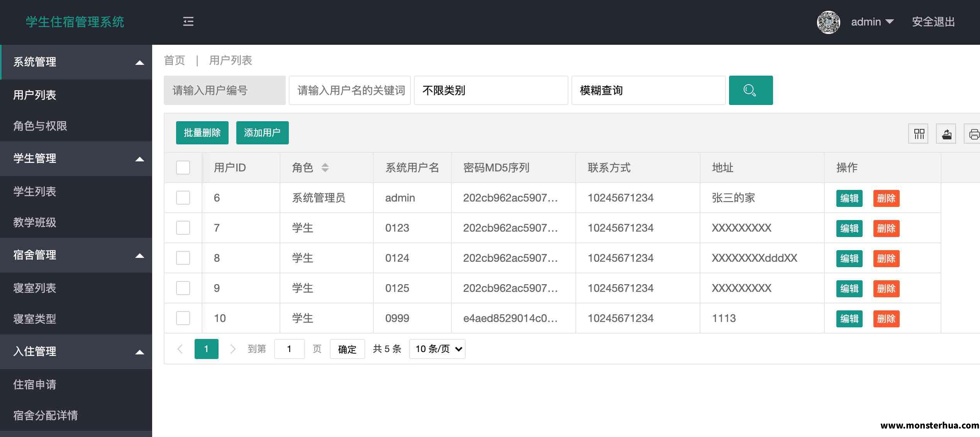Click the 确定 page jump button
Screen dimensions: 980x437
[348, 349]
